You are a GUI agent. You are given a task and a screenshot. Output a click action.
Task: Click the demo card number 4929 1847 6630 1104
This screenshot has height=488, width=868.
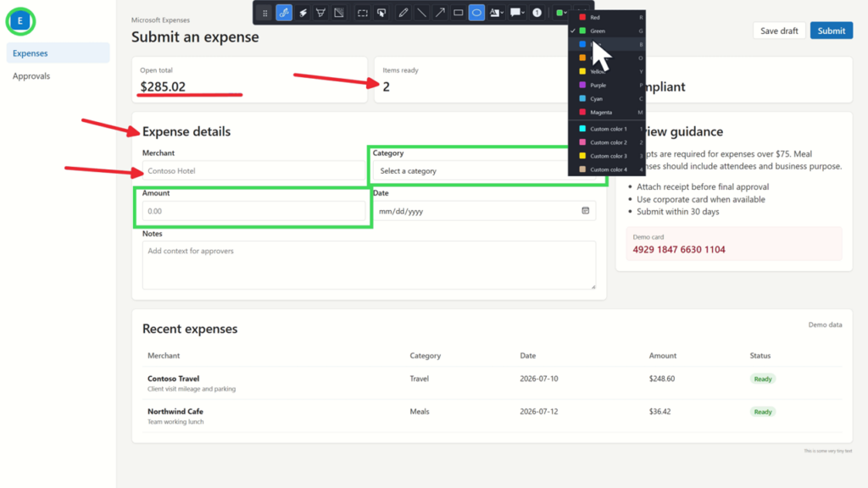(679, 250)
